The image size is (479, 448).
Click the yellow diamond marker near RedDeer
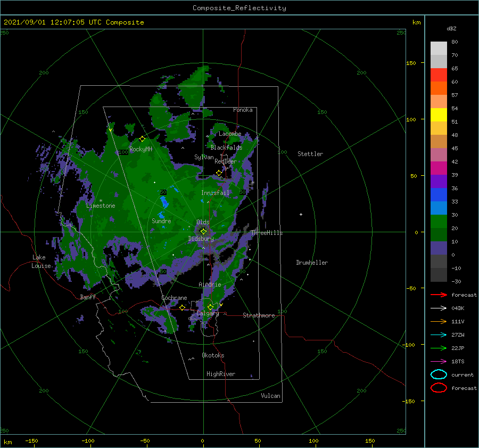click(x=219, y=173)
